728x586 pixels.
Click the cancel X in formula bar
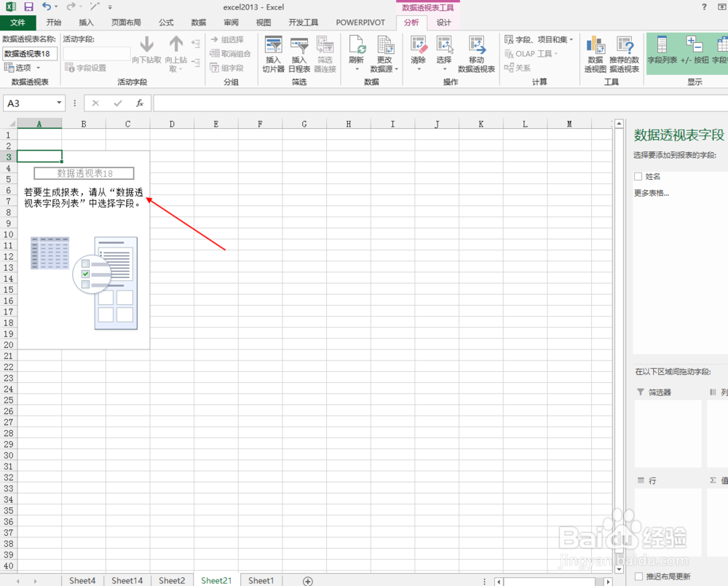[x=95, y=103]
